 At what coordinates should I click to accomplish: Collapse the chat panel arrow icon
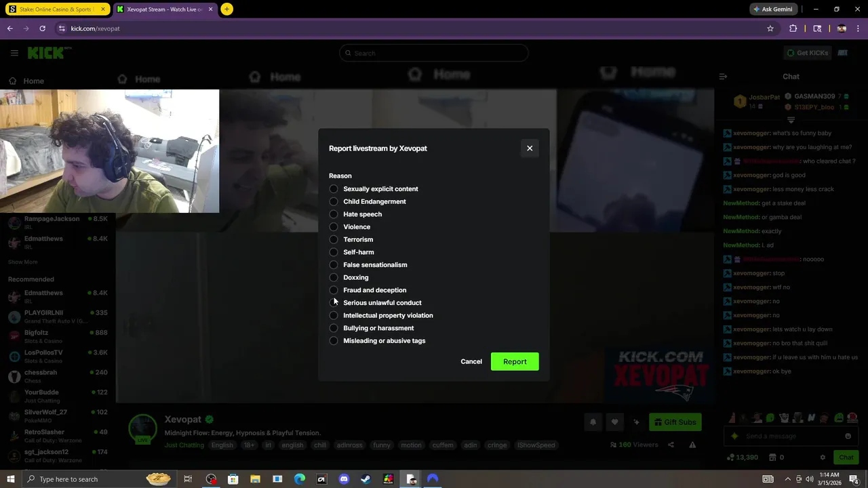point(723,77)
